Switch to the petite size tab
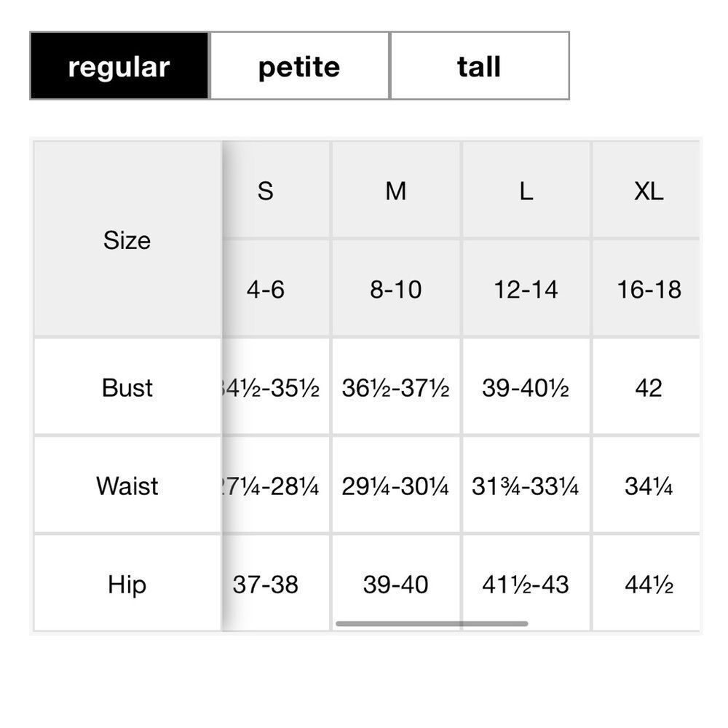 [299, 66]
